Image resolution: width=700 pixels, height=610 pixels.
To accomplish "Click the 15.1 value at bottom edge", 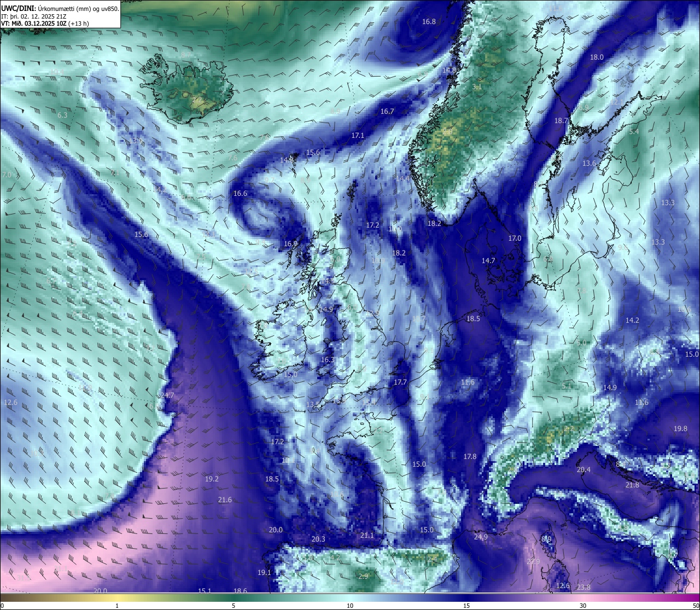I will tap(205, 591).
